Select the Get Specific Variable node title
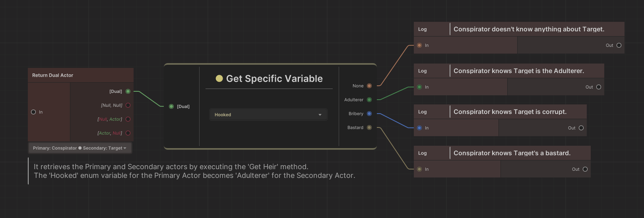This screenshot has height=218, width=644. 274,79
